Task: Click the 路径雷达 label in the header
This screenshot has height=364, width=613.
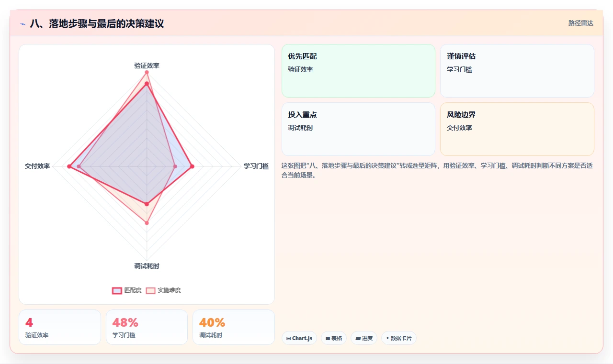Action: pyautogui.click(x=581, y=23)
